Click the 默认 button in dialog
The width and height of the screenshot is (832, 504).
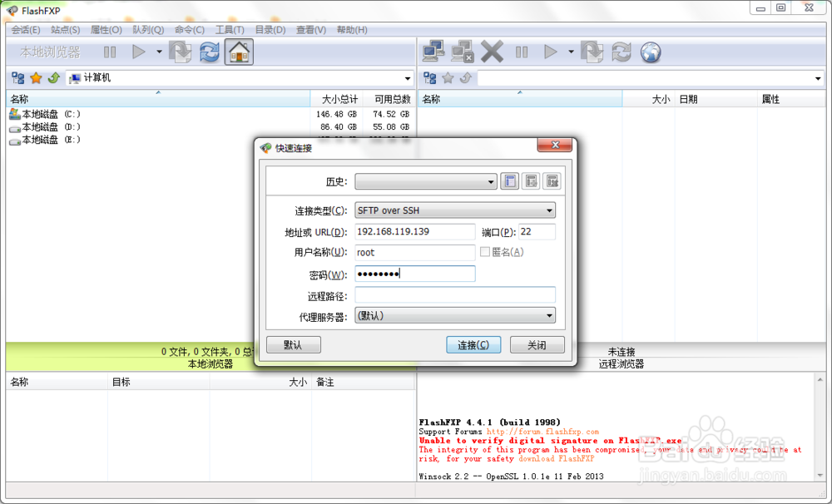tap(293, 345)
